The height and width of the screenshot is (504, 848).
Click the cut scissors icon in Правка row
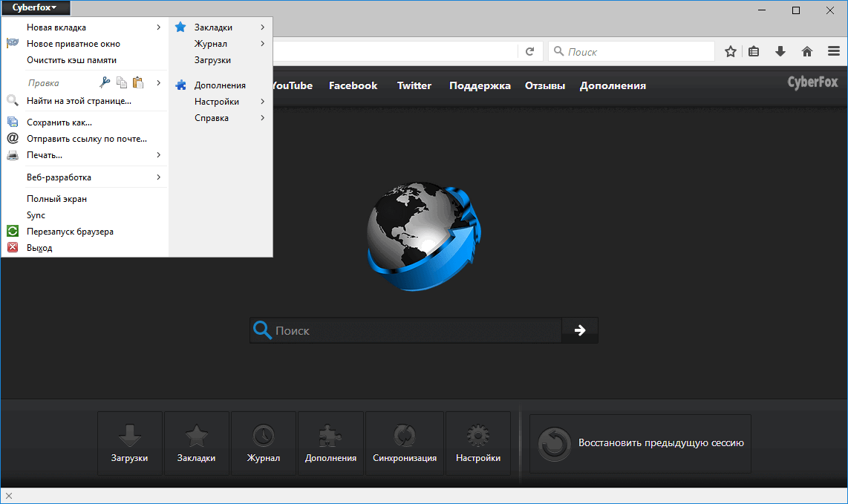pos(105,82)
